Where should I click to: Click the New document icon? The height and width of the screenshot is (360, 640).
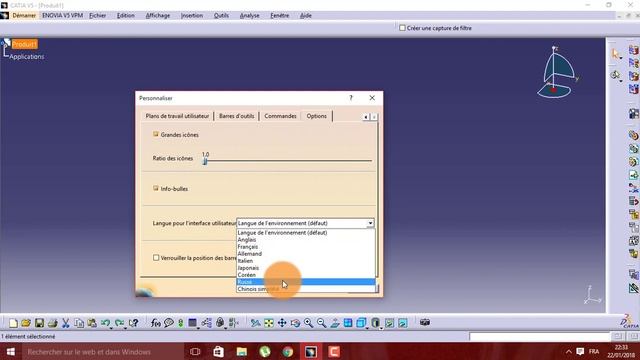[x=13, y=323]
